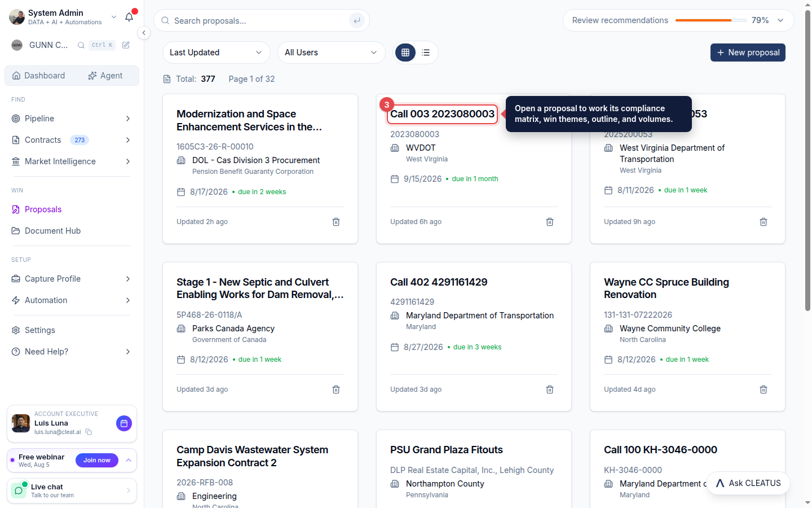Collapse the Free webinar banner chevron
The height and width of the screenshot is (508, 812).
(x=129, y=461)
